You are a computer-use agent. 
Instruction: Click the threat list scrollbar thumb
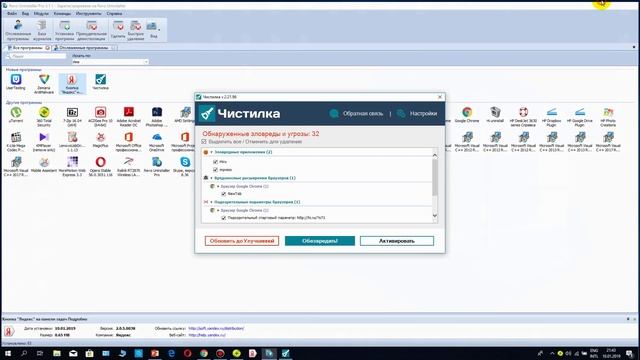(435, 177)
